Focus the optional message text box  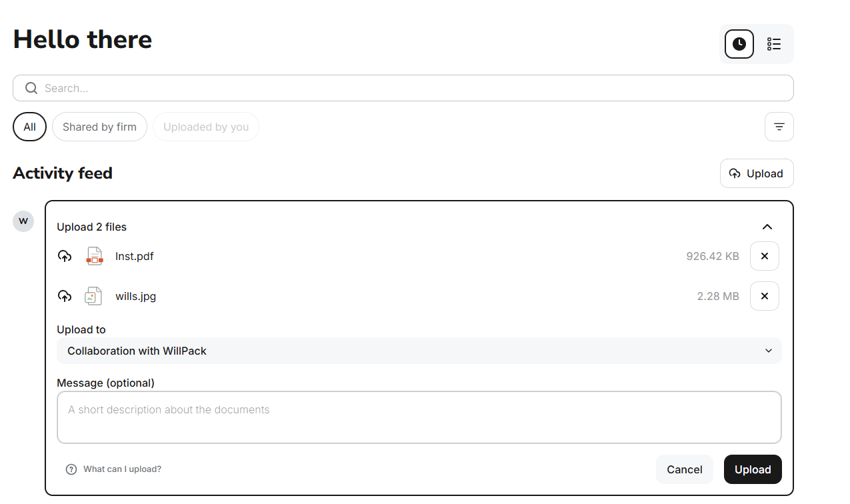(x=419, y=417)
